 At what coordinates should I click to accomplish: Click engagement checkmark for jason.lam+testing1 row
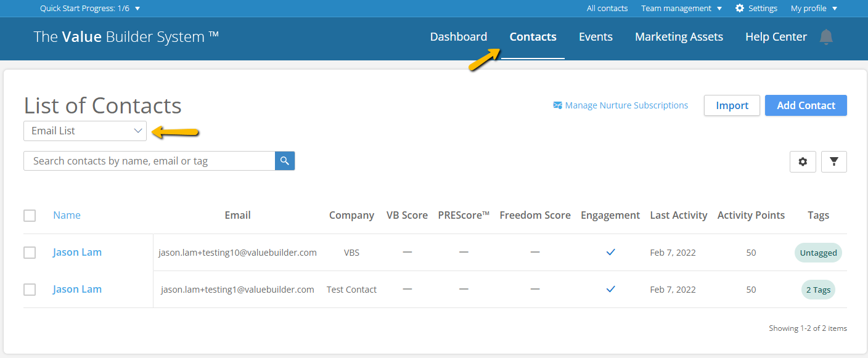[x=610, y=289]
